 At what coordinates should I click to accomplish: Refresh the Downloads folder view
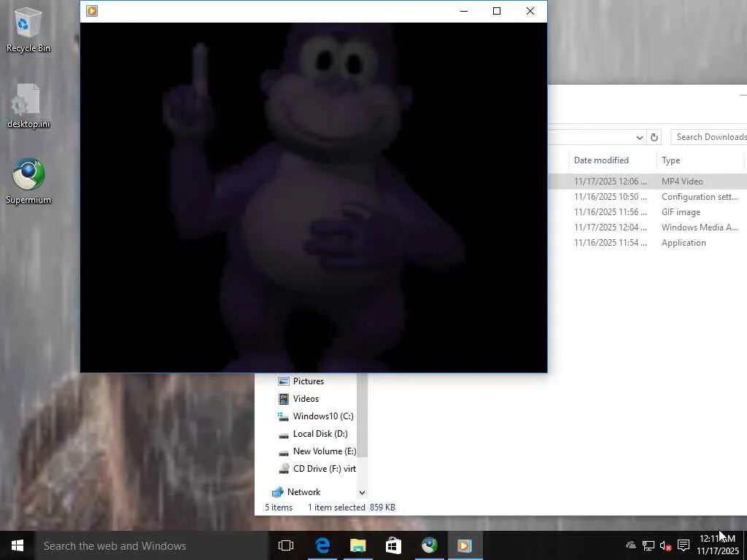pos(654,137)
